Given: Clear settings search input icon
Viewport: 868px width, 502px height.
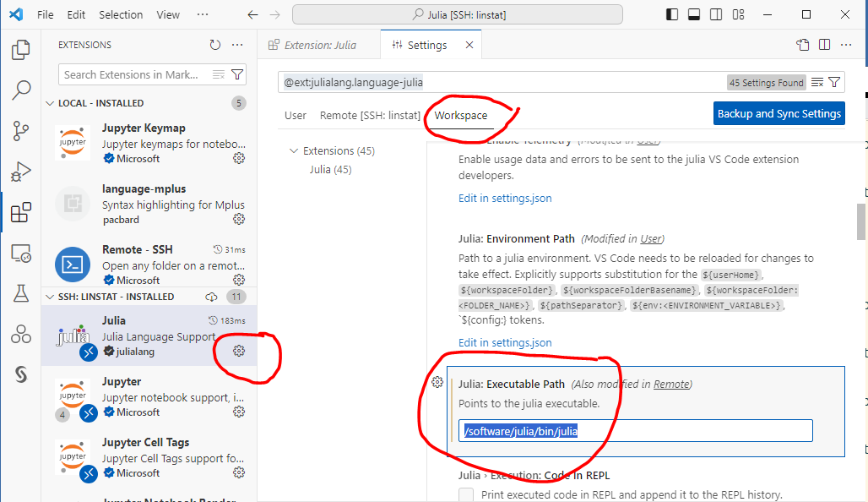Looking at the screenshot, I should (817, 83).
